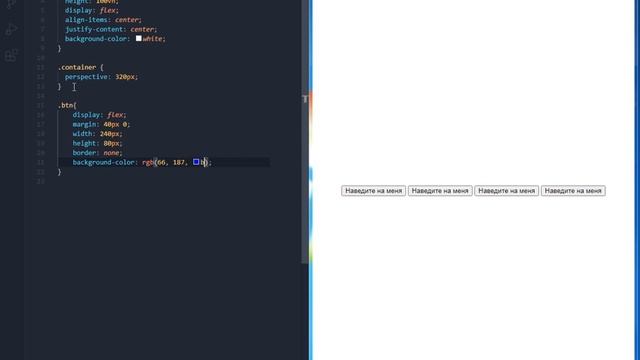Click the number '187' in rgb
The image size is (640, 360).
coord(179,162)
